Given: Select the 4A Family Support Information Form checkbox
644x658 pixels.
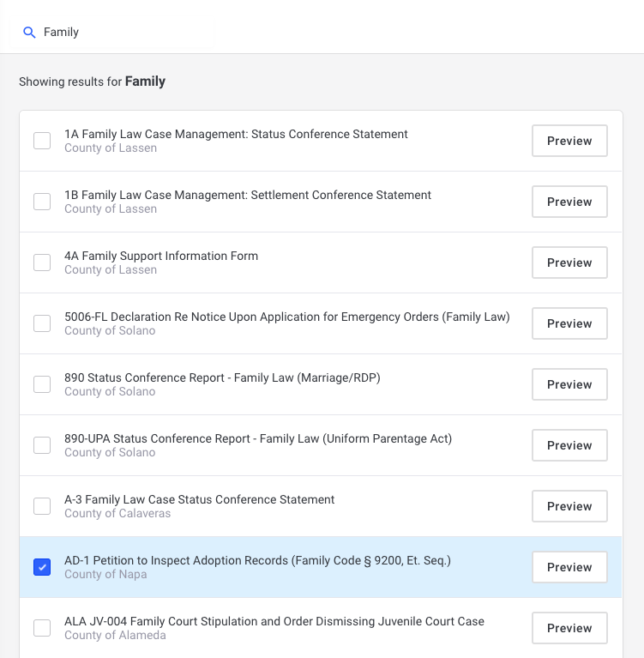Looking at the screenshot, I should [42, 263].
